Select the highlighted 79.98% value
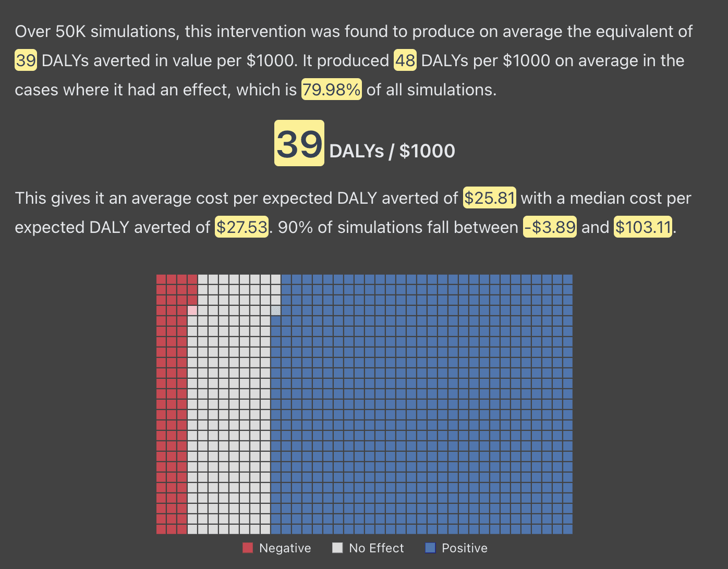Image resolution: width=728 pixels, height=569 pixels. [332, 90]
